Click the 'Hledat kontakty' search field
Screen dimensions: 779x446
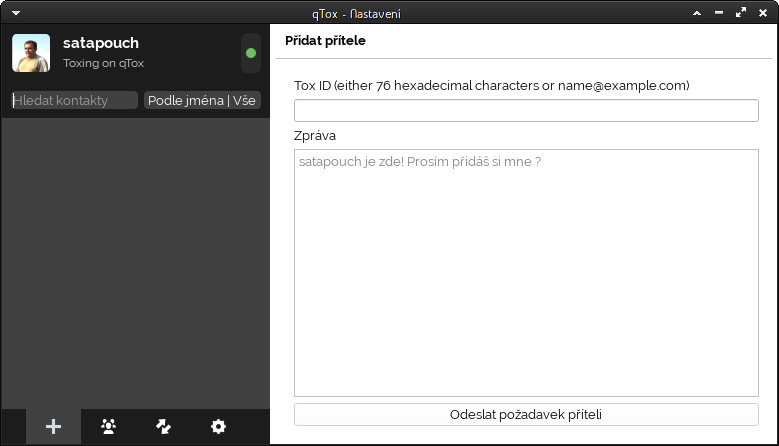click(x=74, y=100)
